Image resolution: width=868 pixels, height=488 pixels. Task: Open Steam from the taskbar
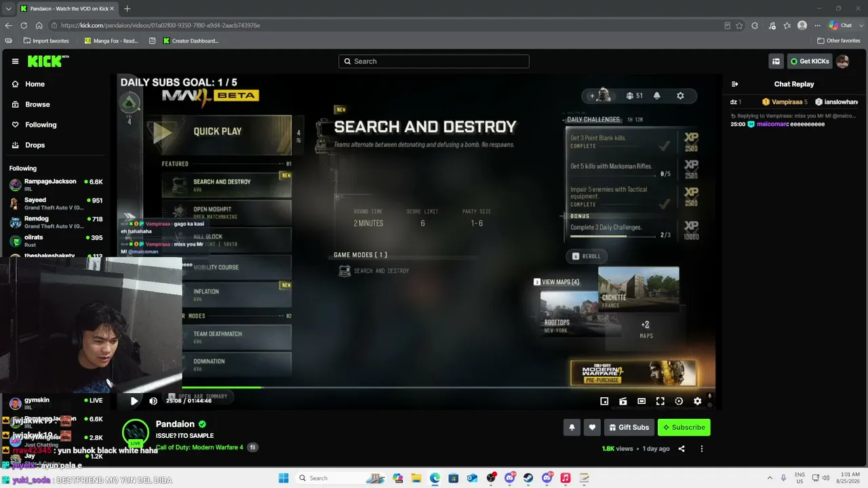point(528,478)
